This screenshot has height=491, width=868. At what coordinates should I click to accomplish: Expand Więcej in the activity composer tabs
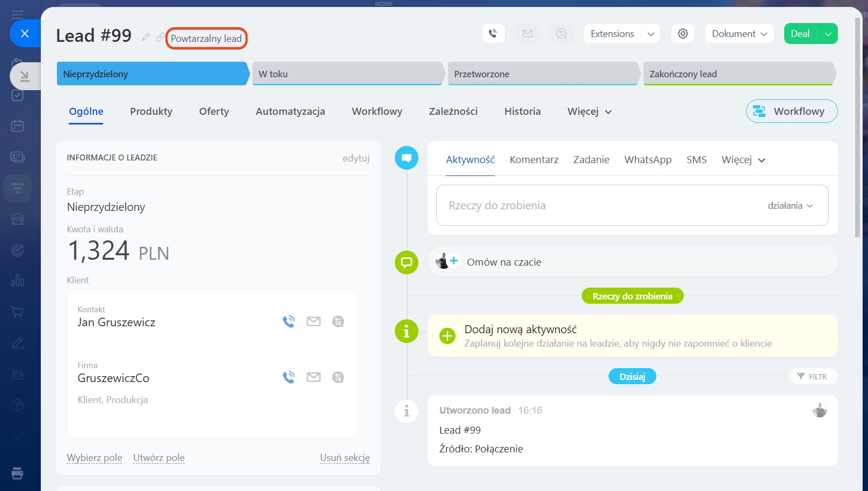743,160
